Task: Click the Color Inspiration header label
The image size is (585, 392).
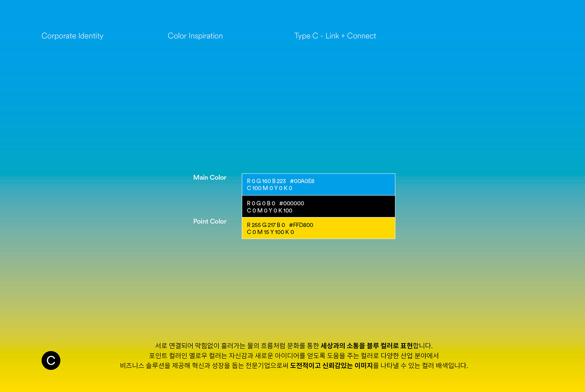Action: coord(195,36)
